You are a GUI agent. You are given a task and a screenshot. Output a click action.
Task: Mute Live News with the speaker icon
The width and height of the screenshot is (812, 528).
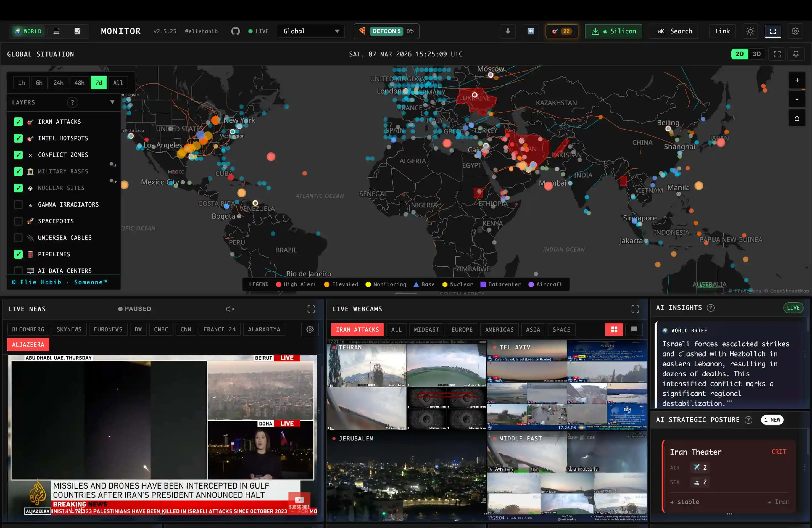tap(230, 309)
